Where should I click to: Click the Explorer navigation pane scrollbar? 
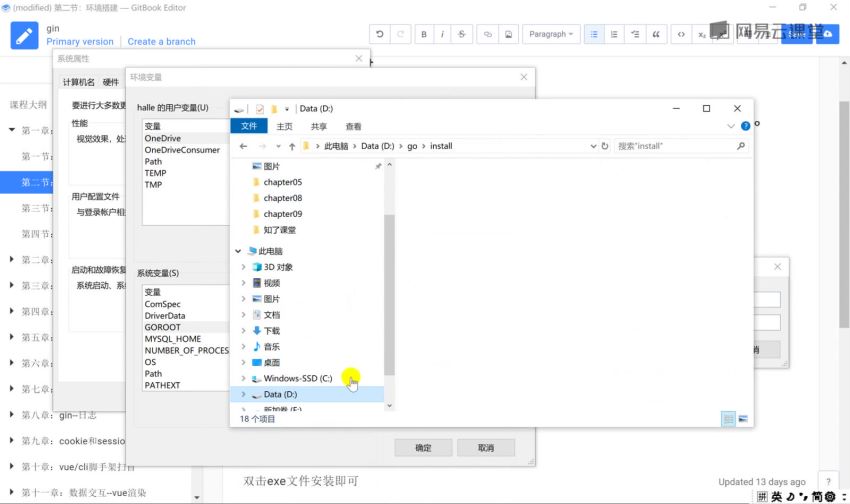(x=390, y=290)
